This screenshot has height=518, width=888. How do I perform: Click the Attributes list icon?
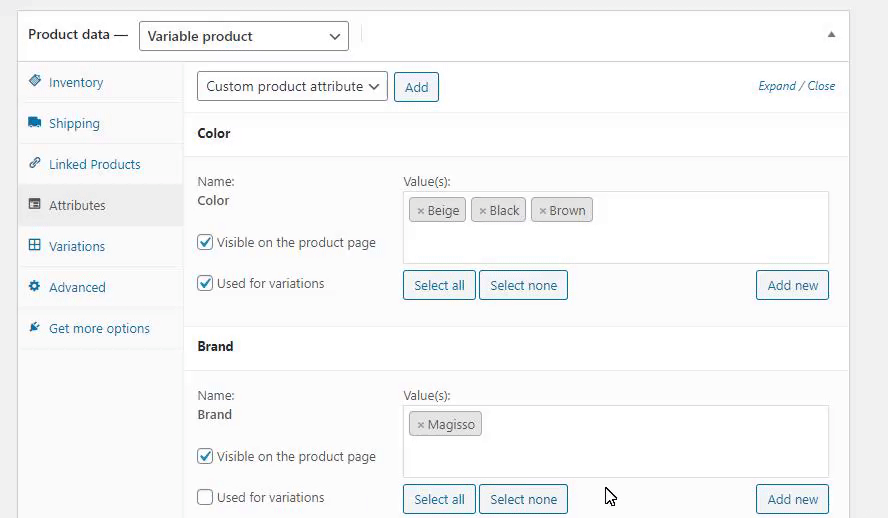pos(35,205)
